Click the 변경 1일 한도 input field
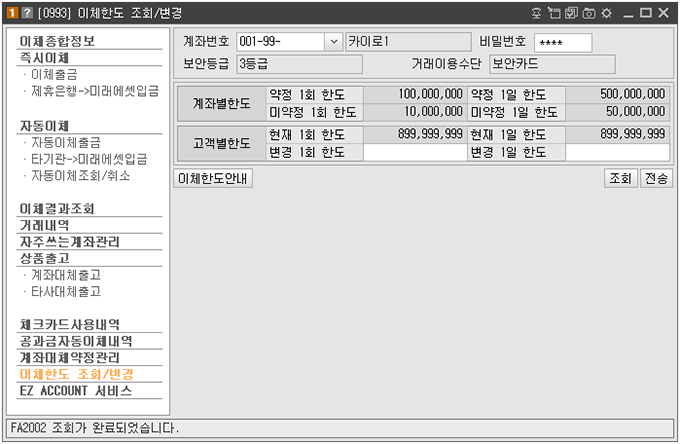The height and width of the screenshot is (444, 680). click(x=617, y=153)
